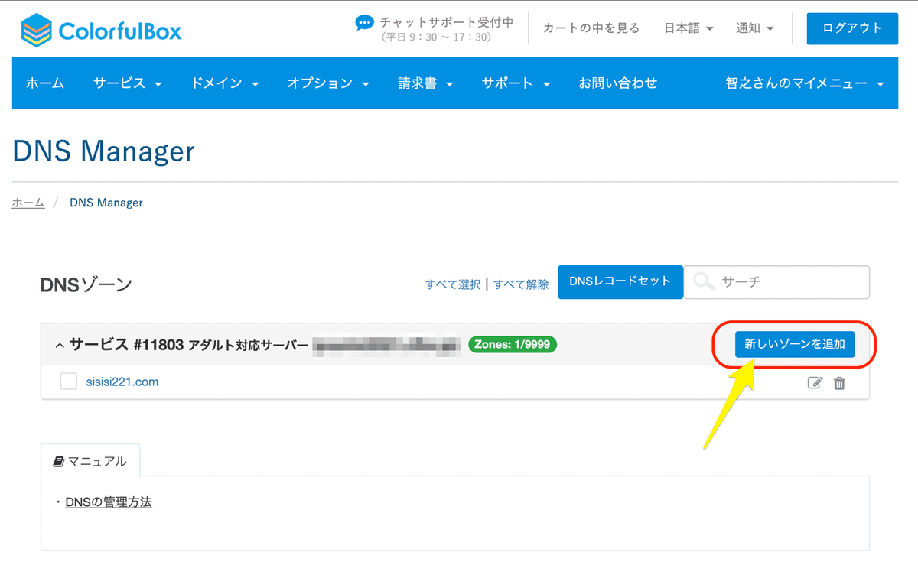Viewport: 918px width, 588px height.
Task: Click the magnifier icon in the search box
Action: [703, 282]
